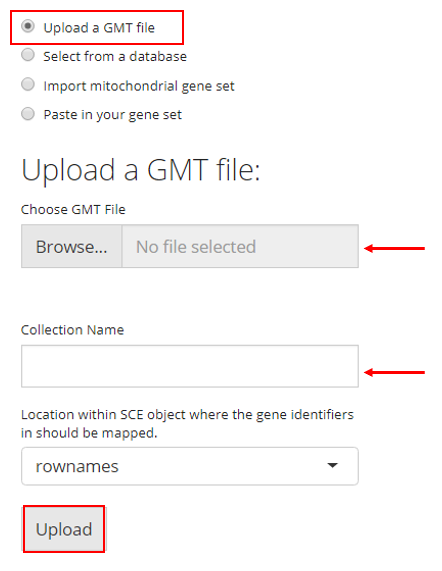Click the Paste in your gene set label
Viewport: 442px width, 571px height.
pyautogui.click(x=113, y=115)
